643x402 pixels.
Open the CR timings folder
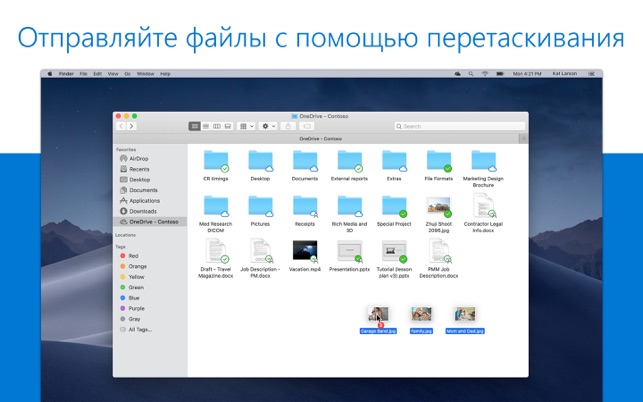click(216, 161)
